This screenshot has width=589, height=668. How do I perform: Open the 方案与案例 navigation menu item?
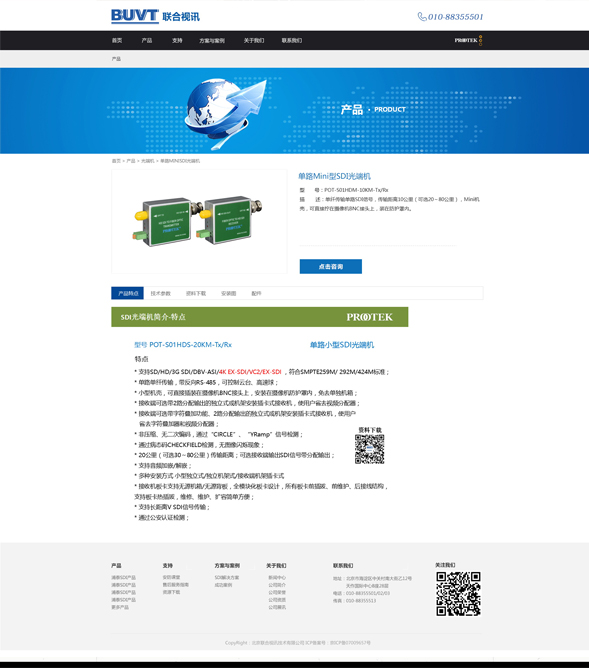click(212, 40)
